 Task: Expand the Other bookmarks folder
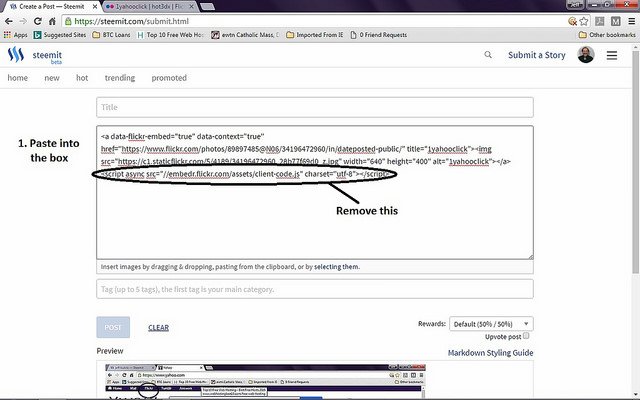pyautogui.click(x=607, y=35)
